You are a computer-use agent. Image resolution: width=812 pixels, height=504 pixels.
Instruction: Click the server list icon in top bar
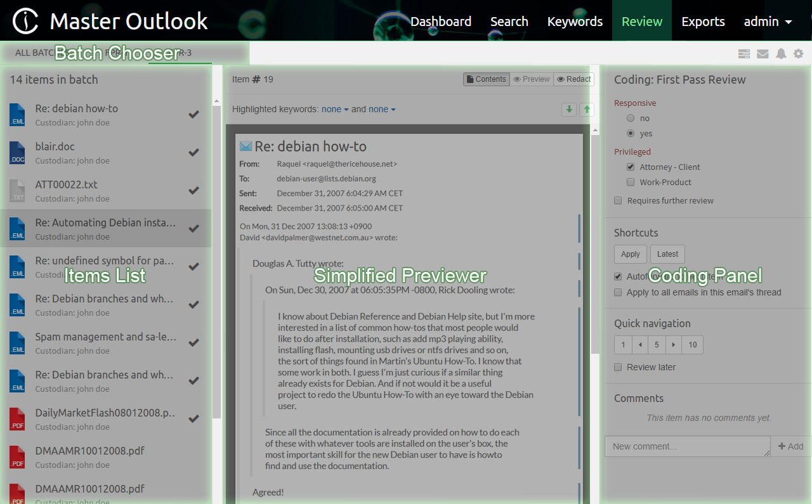pyautogui.click(x=744, y=54)
